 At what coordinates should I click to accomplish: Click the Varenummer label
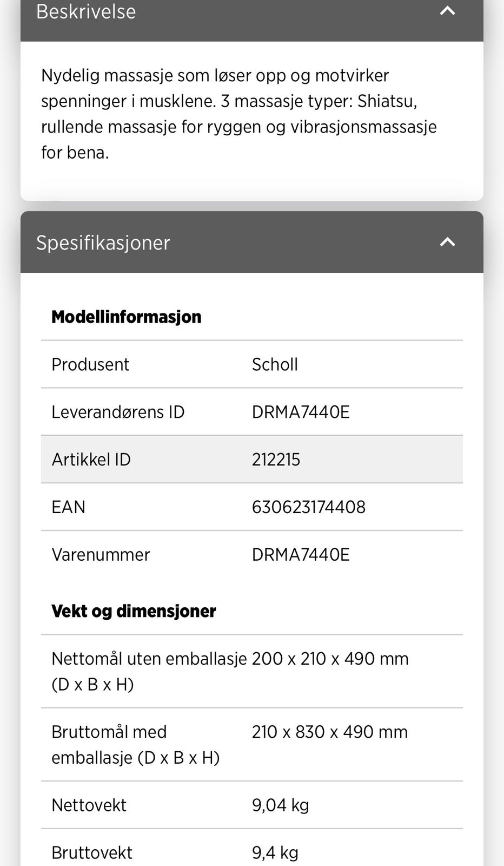(101, 555)
